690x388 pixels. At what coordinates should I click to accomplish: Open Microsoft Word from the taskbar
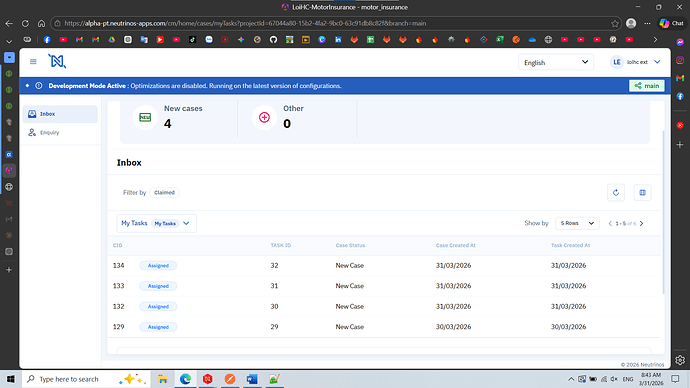[252, 379]
